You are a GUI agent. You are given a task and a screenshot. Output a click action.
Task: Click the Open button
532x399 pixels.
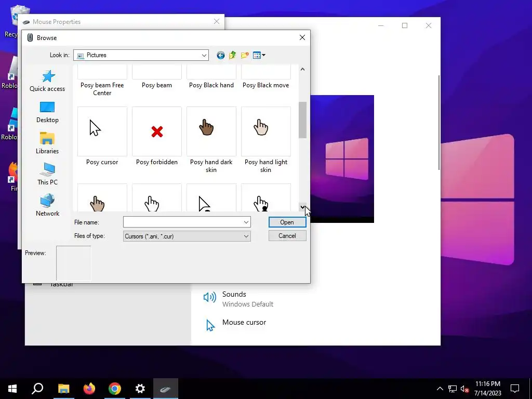tap(287, 222)
